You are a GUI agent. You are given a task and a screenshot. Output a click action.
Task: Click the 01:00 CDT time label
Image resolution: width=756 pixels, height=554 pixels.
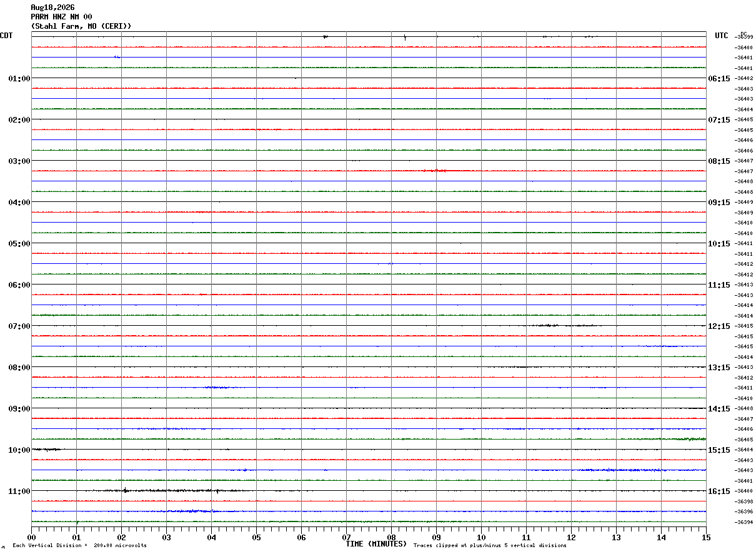click(19, 79)
